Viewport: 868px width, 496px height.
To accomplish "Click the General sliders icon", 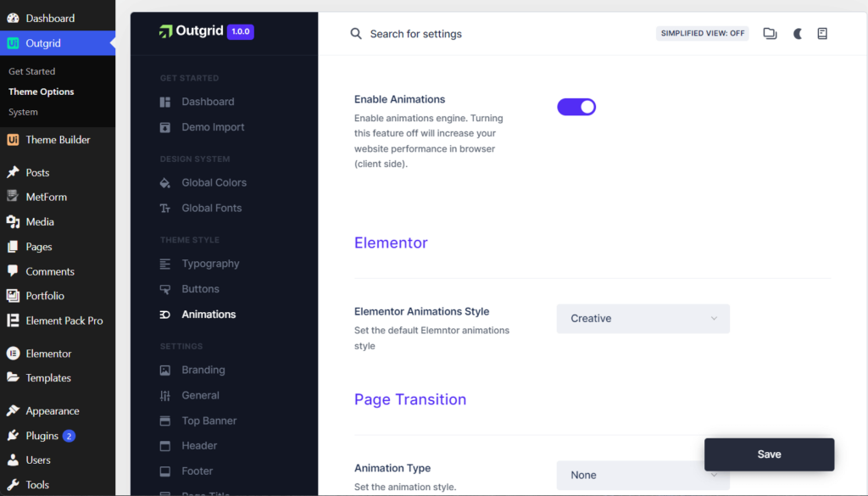I will tap(165, 396).
